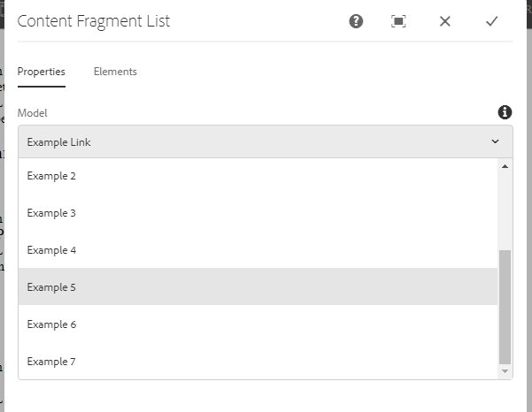This screenshot has width=532, height=412.
Task: Pick Example 4 in the dropdown list
Action: 258,249
